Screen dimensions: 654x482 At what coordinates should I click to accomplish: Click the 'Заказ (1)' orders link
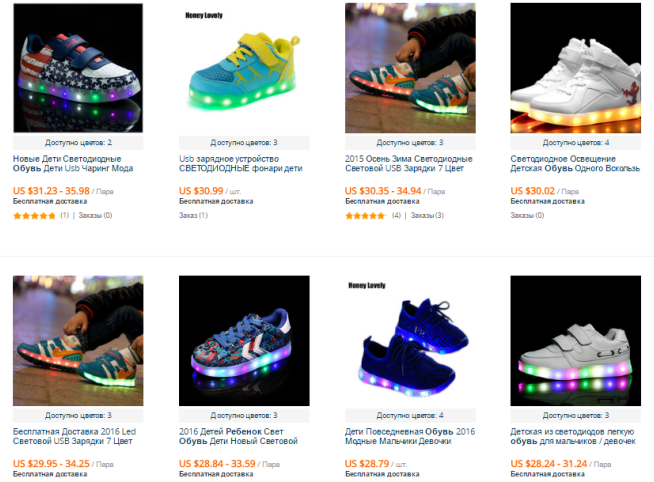pyautogui.click(x=193, y=216)
